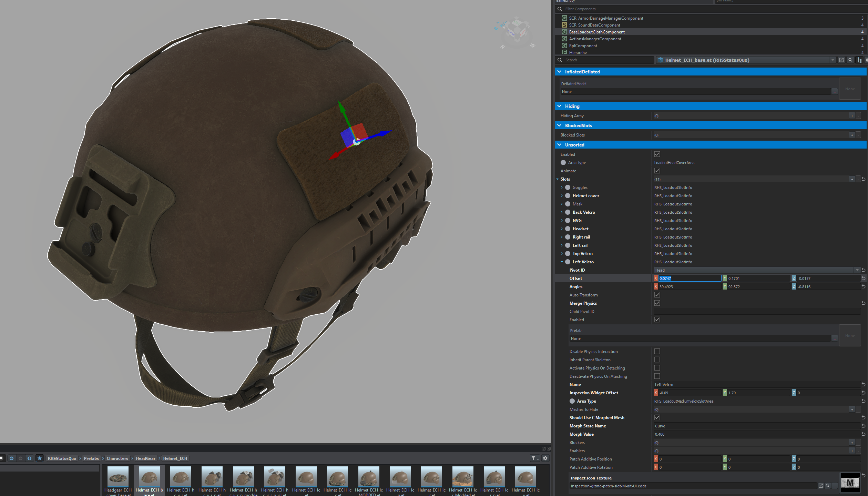Viewport: 868px width, 496px height.
Task: Add a Hiding Array element with plus
Action: 852,116
